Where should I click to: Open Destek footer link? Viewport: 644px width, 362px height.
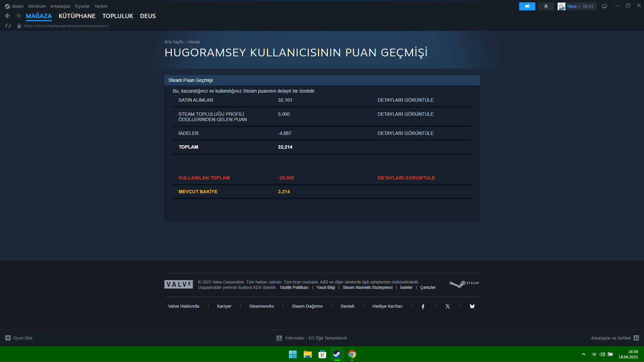pyautogui.click(x=347, y=306)
